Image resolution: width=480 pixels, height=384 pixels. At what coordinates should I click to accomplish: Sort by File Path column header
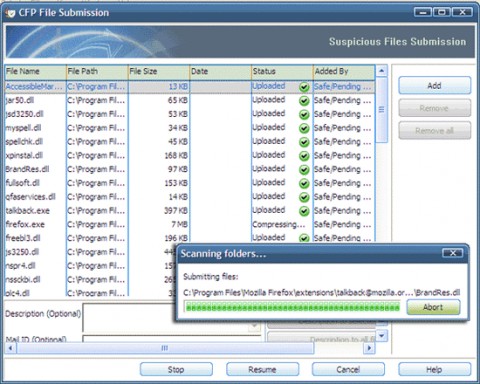97,72
